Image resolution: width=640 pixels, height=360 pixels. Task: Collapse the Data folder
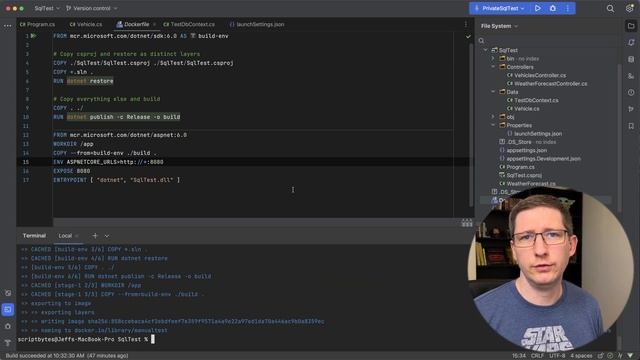coord(493,92)
